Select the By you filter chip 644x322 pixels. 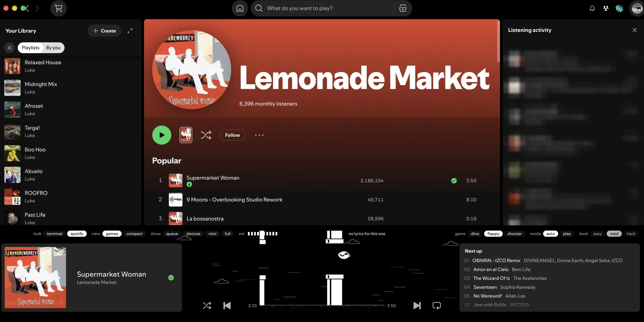(53, 48)
